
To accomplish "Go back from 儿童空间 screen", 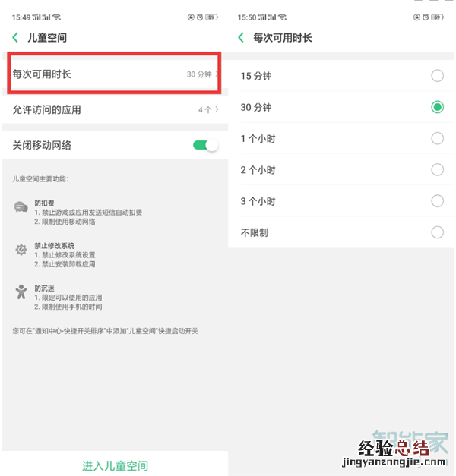I will click(x=15, y=38).
